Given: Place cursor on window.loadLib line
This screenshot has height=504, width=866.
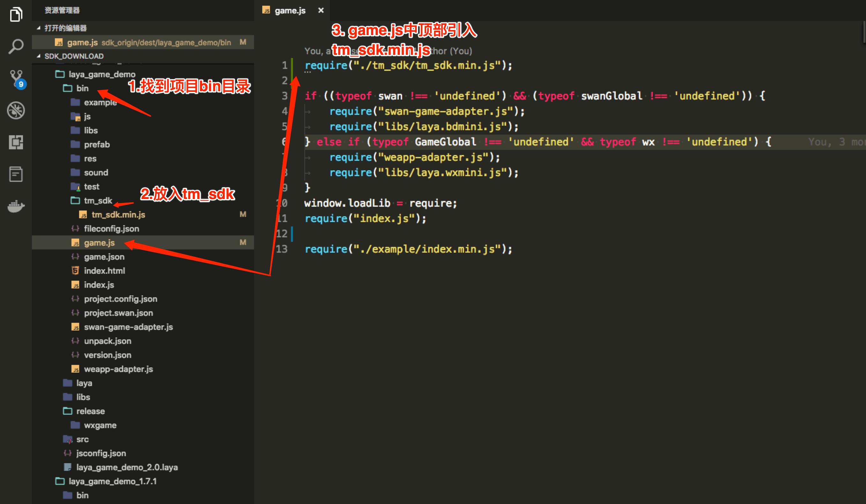Looking at the screenshot, I should click(381, 203).
